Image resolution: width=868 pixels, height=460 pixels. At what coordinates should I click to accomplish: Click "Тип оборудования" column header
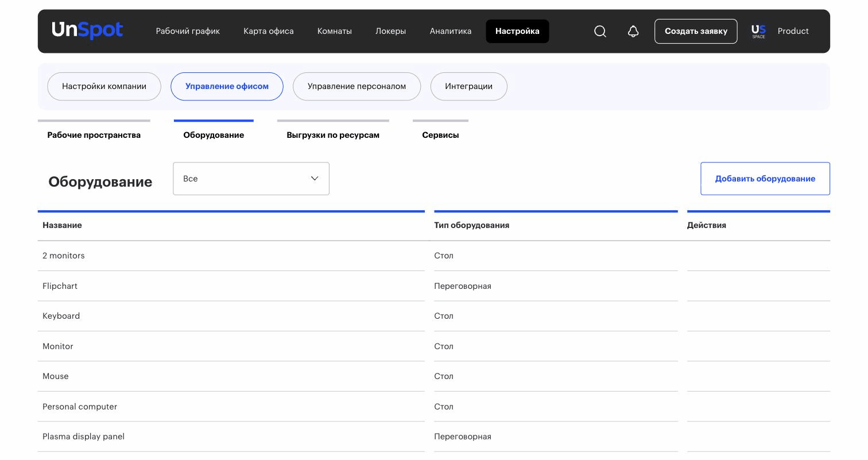pos(471,225)
